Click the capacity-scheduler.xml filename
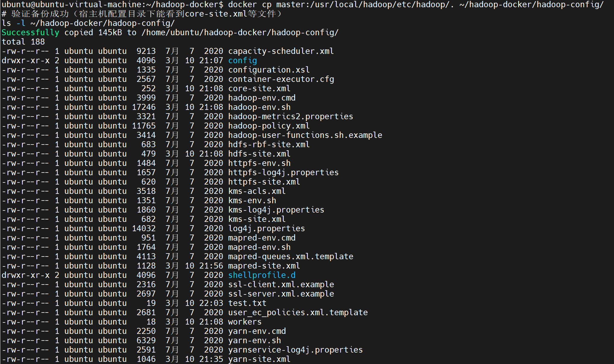Screen dimensions: 614x364 point(281,51)
